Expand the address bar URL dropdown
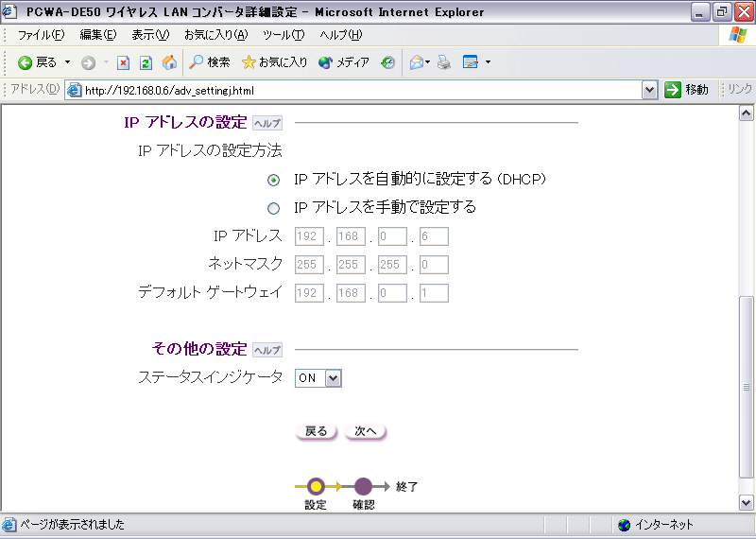This screenshot has width=756, height=539. (x=650, y=90)
